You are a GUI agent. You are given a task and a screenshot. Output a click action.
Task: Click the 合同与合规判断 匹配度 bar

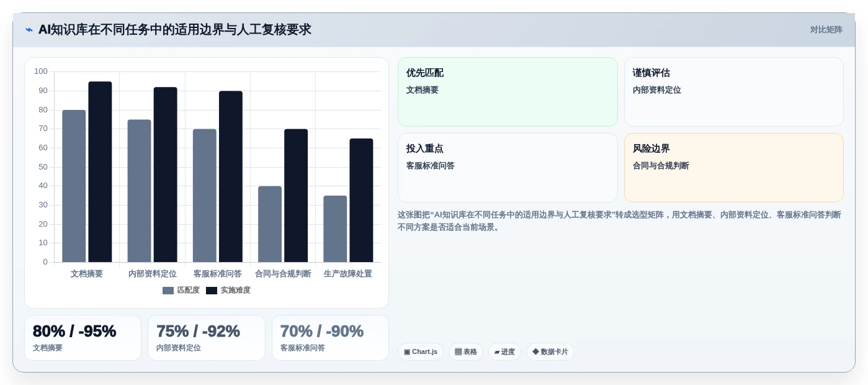(x=270, y=224)
